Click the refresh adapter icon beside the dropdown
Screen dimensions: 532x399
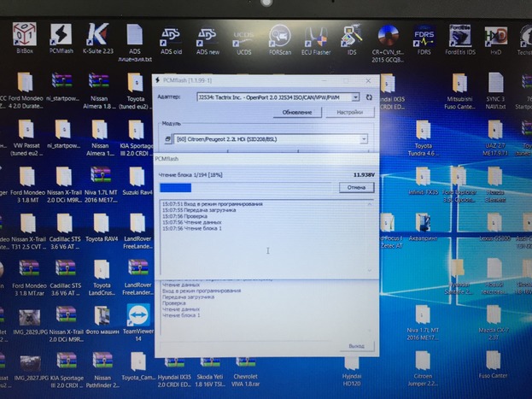[369, 97]
